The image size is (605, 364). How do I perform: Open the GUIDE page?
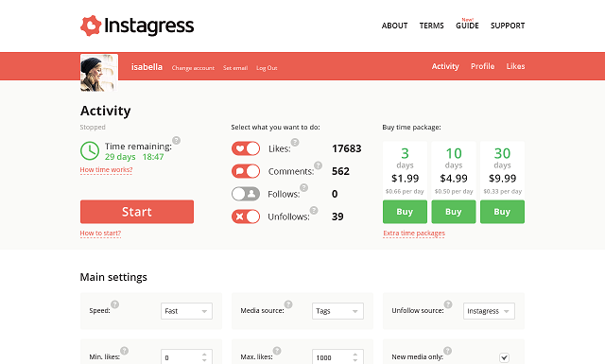tap(467, 26)
